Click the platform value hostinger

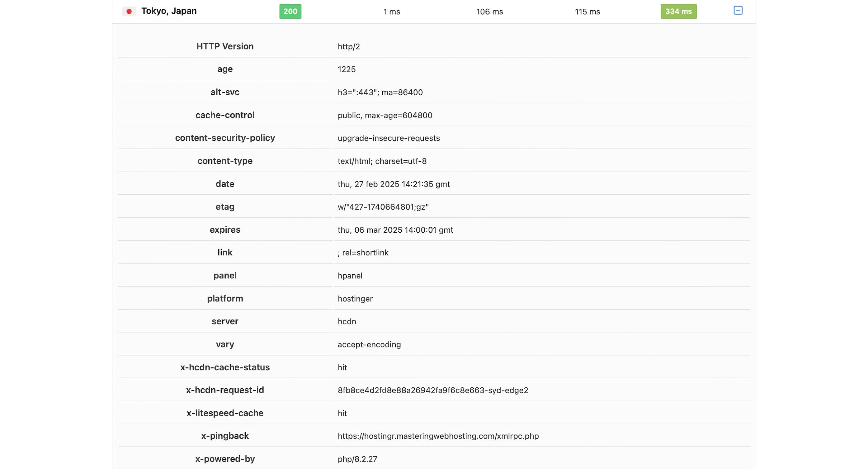[x=355, y=299]
